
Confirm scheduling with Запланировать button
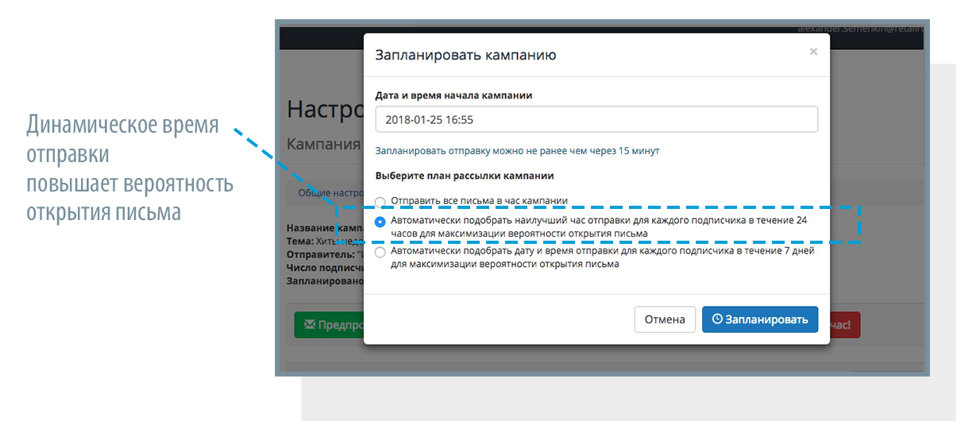point(760,319)
